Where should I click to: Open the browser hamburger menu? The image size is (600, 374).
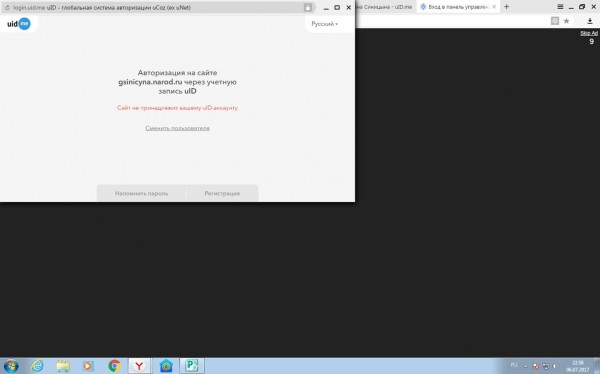pos(560,7)
